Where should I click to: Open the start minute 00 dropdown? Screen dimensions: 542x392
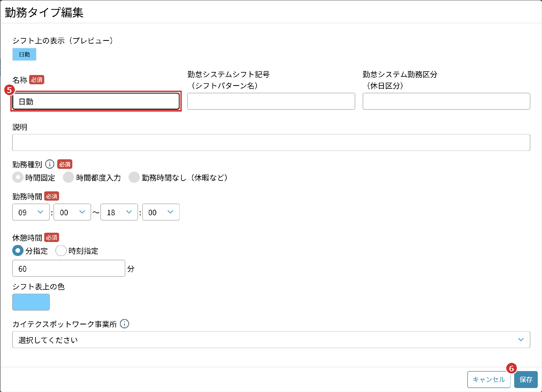(72, 212)
